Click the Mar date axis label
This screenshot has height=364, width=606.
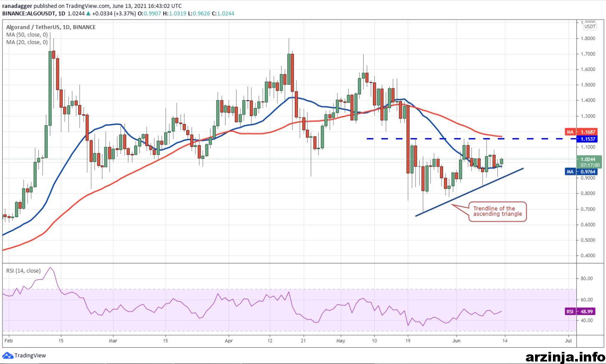pos(113,341)
